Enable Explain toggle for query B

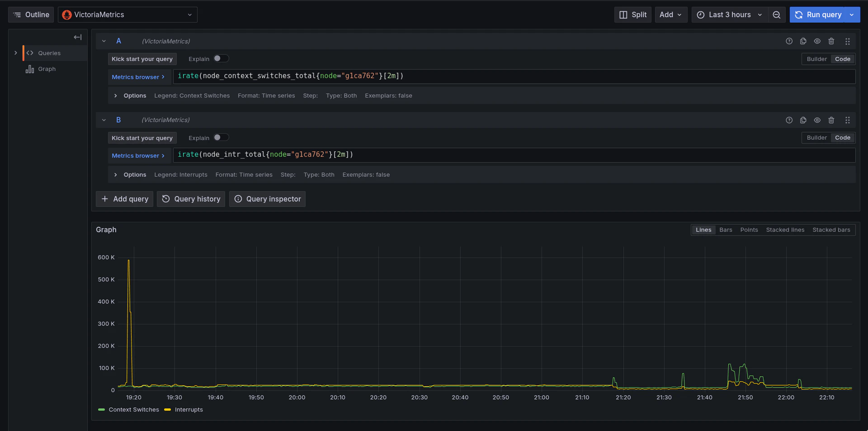coord(221,137)
